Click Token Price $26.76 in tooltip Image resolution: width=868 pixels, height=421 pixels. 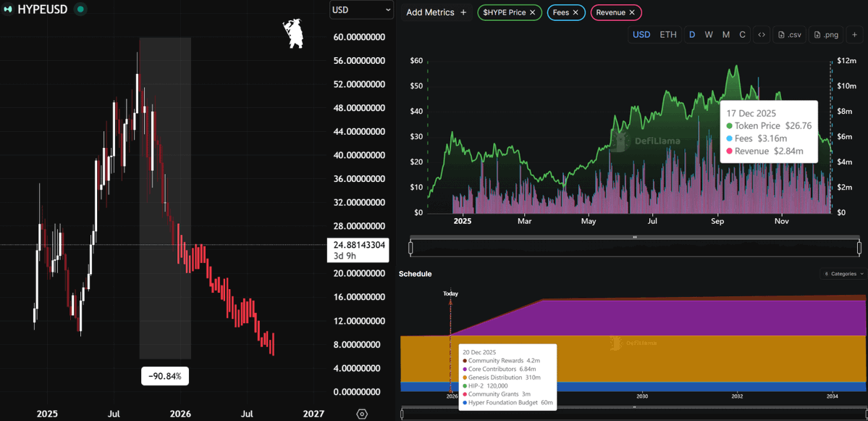769,126
